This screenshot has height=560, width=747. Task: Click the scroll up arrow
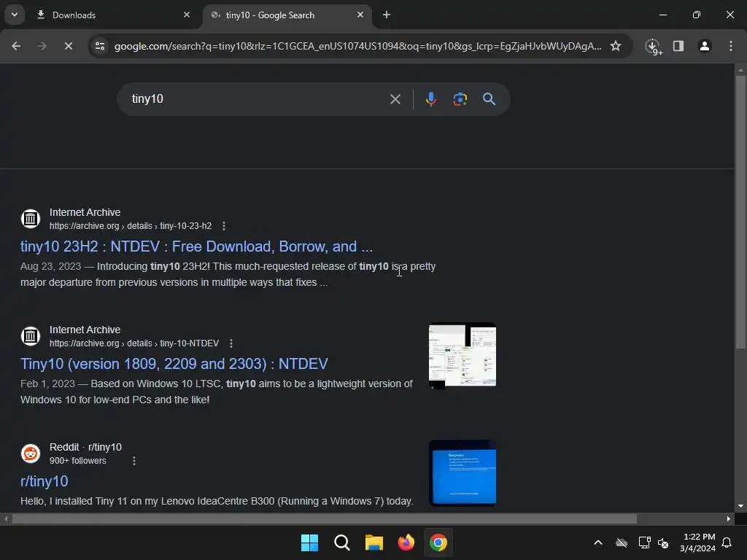(x=740, y=70)
